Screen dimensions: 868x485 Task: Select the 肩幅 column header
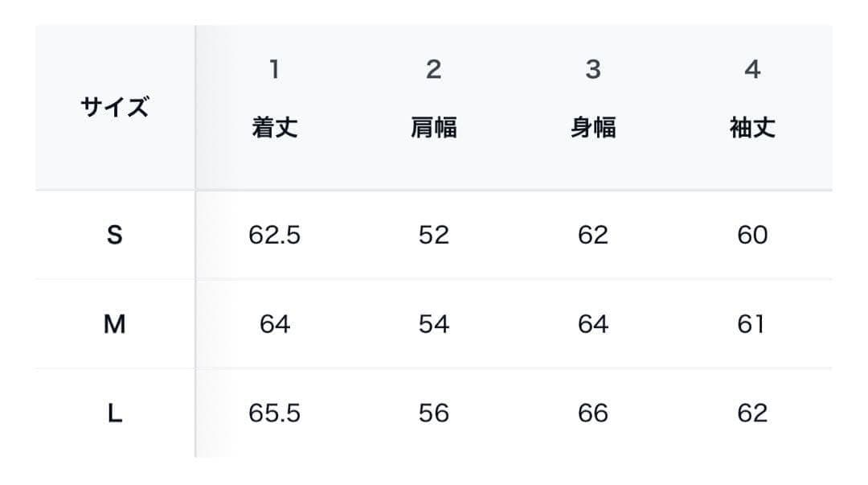[x=434, y=128]
